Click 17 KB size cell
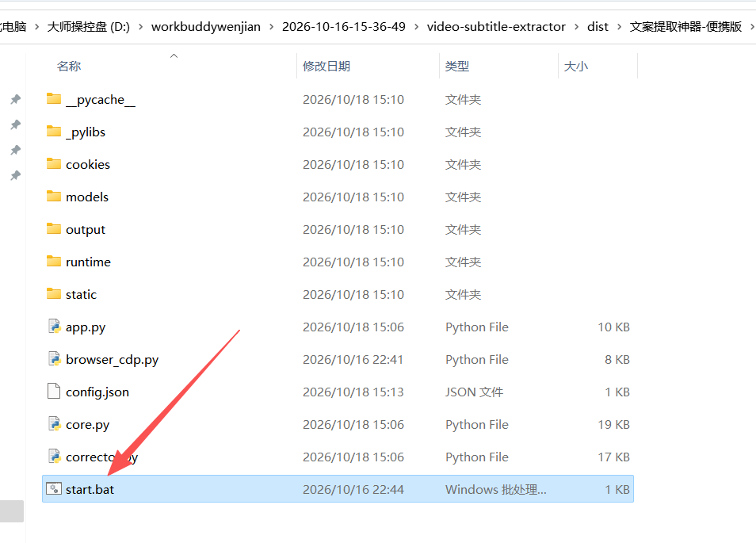 (x=614, y=457)
